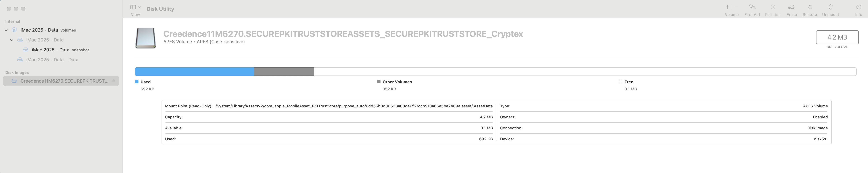Add a volume with the plus icon
This screenshot has width=868, height=173.
[x=727, y=7]
